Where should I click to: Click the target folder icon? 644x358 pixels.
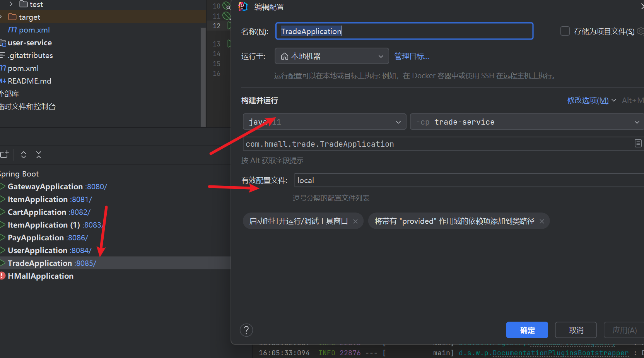[12, 17]
